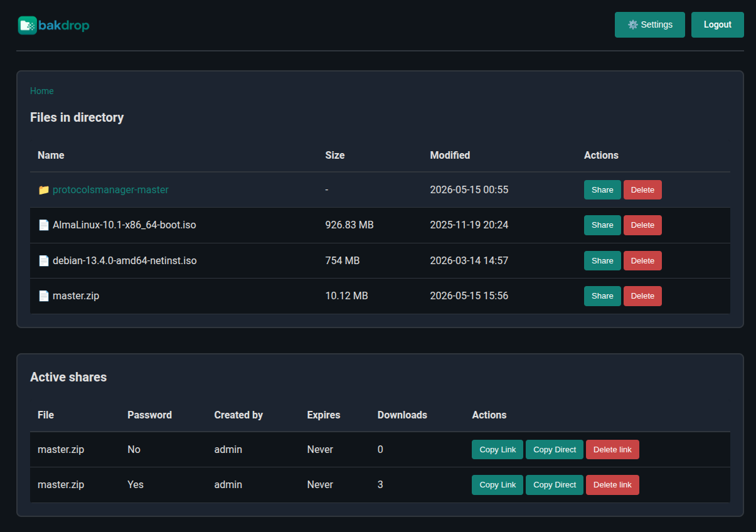Click the modified date 2026-05-15 00:55

pyautogui.click(x=469, y=189)
